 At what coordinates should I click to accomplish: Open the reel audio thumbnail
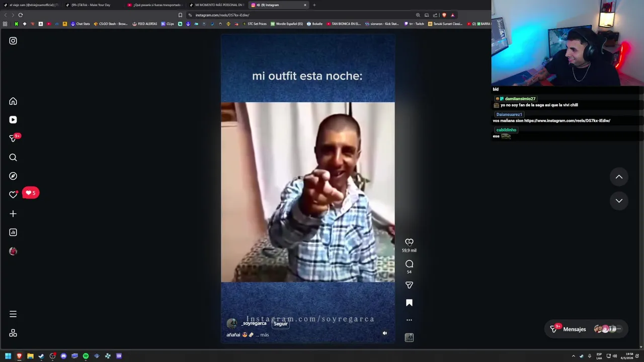409,337
